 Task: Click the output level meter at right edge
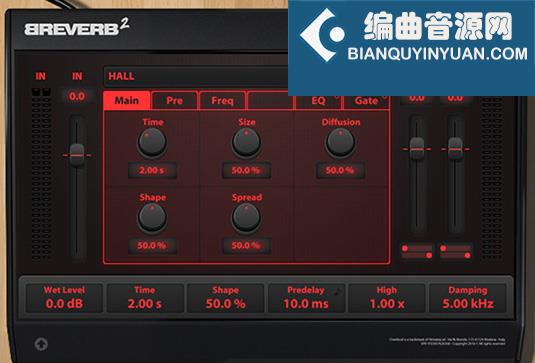pyautogui.click(x=492, y=177)
